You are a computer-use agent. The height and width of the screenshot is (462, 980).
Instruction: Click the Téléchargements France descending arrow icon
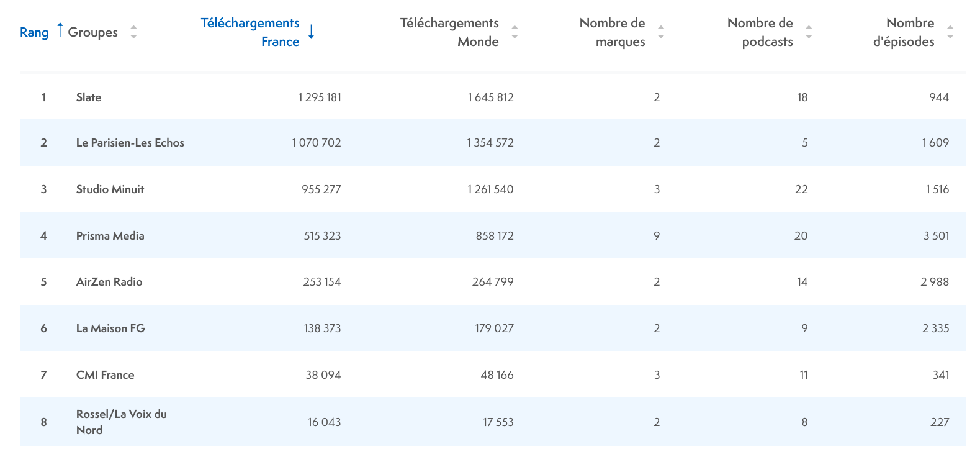point(311,32)
